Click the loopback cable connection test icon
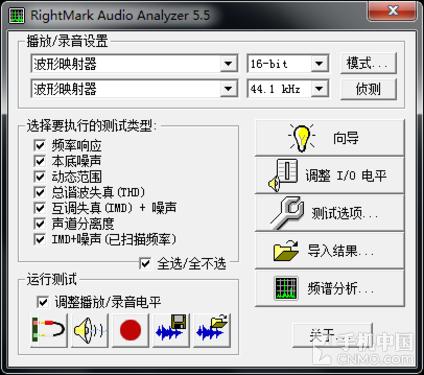The image size is (424, 375). coord(49,330)
